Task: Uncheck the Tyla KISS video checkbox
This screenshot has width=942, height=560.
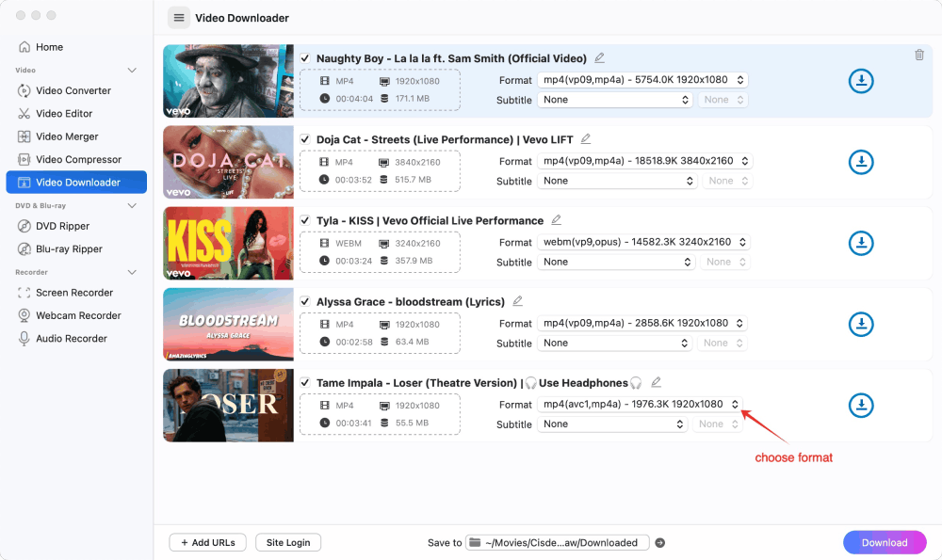Action: click(305, 220)
